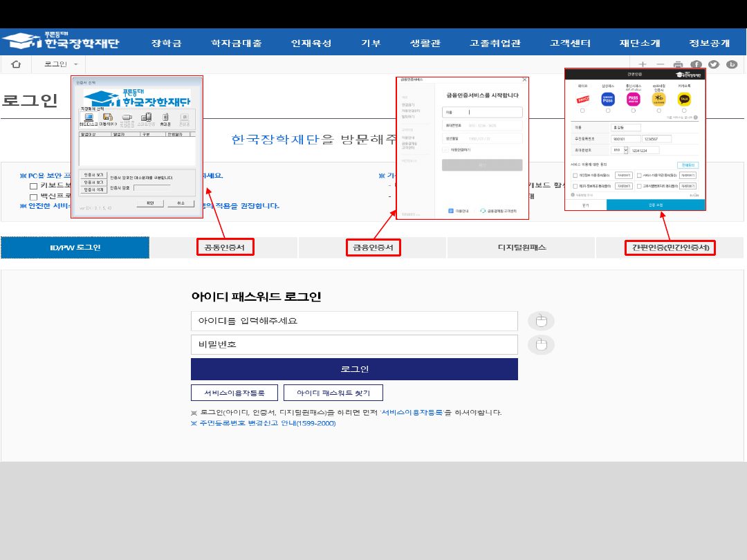Switch to the 공동인증서 tab
Viewport: 747px width, 560px height.
click(x=224, y=248)
